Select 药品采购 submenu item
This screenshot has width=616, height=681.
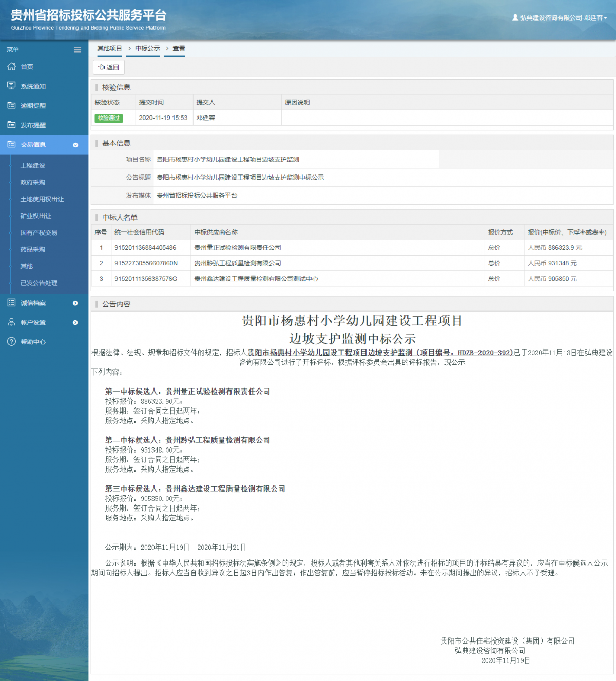pos(33,249)
